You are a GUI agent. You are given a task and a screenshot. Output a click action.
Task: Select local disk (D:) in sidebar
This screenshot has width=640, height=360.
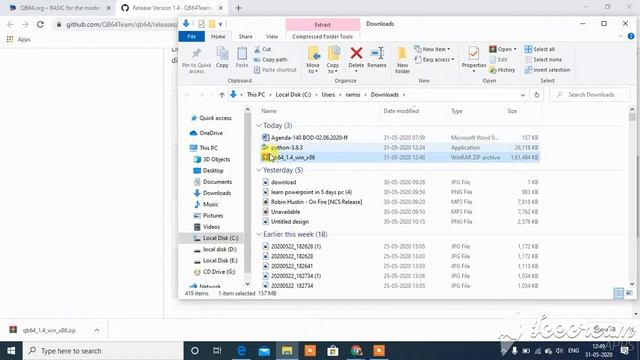(215, 249)
